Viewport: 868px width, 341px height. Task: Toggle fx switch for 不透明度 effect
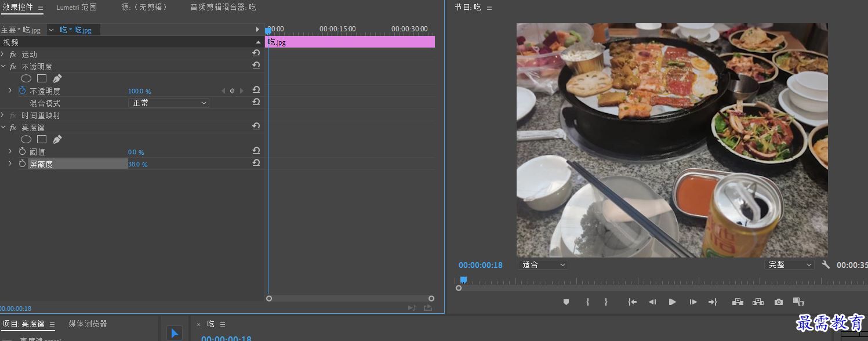(13, 67)
